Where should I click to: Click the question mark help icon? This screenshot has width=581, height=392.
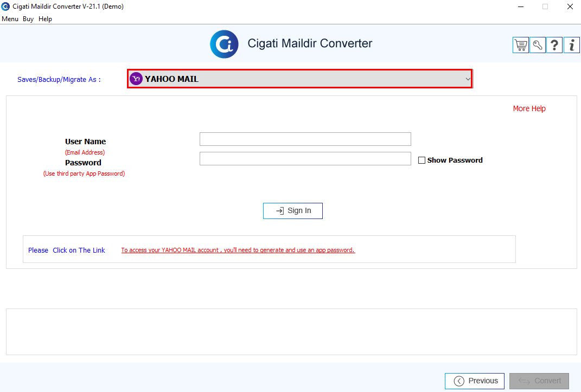pos(554,45)
